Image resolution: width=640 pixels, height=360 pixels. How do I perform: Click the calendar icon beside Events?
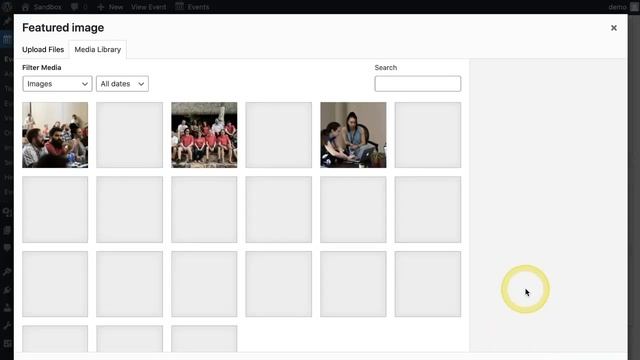[x=179, y=7]
